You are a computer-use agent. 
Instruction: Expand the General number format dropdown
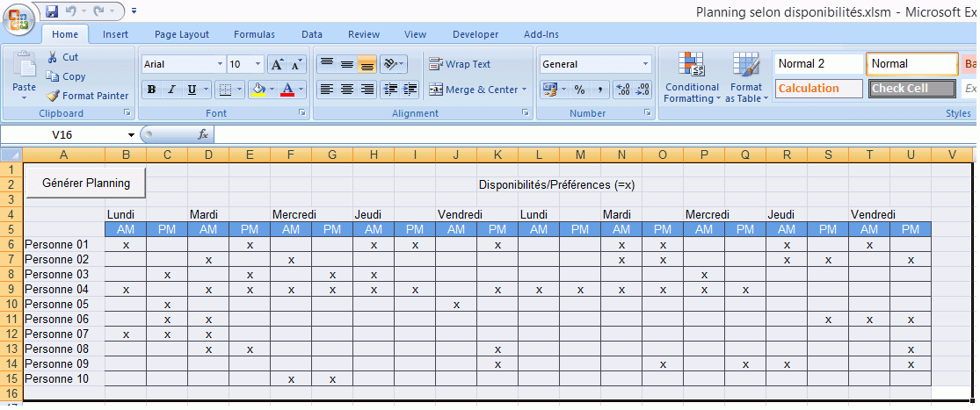pyautogui.click(x=645, y=64)
